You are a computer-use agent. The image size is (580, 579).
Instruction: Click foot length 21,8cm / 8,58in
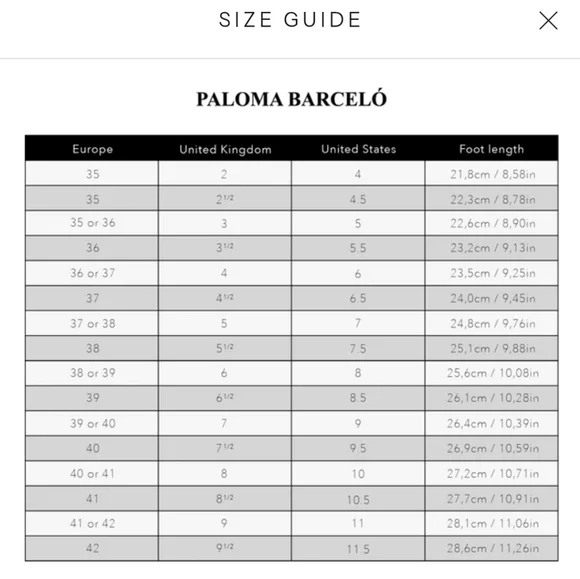click(x=492, y=174)
